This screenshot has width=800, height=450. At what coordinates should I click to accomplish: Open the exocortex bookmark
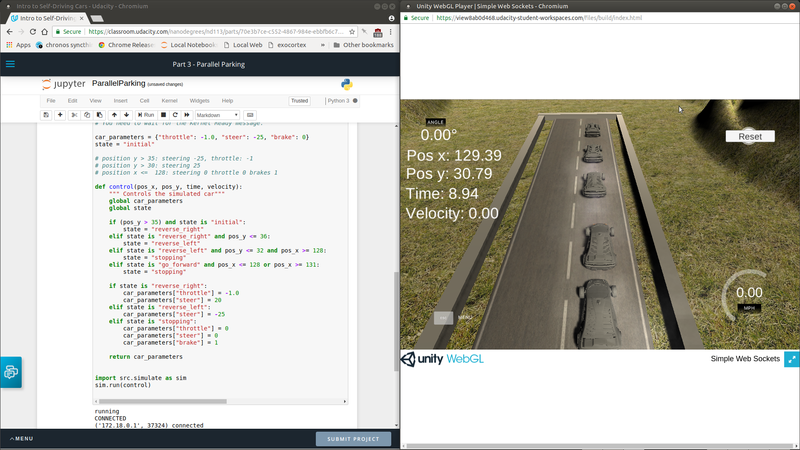click(x=287, y=45)
